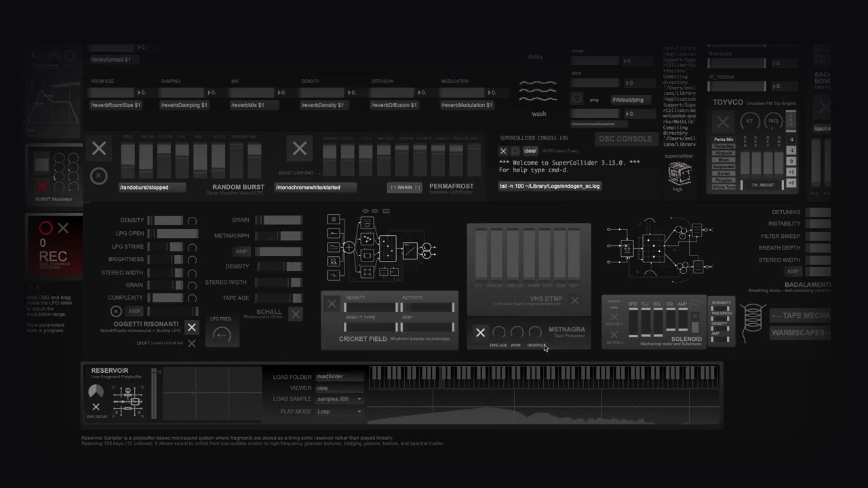Adjust the LPG OPEN slider
The width and height of the screenshot is (868, 488).
pos(173,234)
